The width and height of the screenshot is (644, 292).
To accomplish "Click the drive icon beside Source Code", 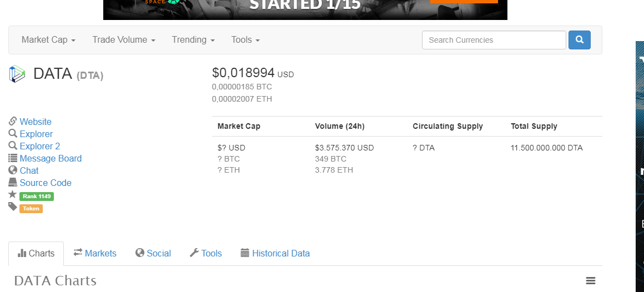I will pyautogui.click(x=13, y=183).
